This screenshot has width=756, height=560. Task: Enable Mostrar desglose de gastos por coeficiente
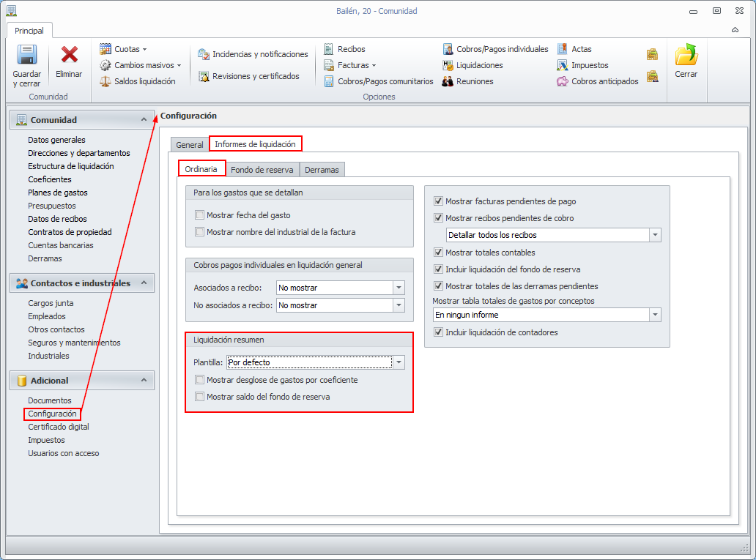click(x=199, y=380)
